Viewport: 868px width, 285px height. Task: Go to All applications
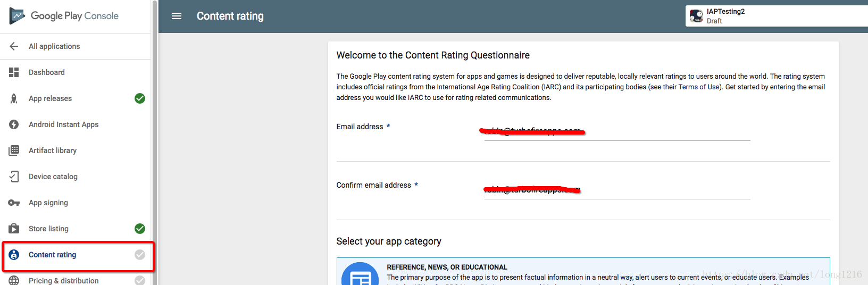54,46
